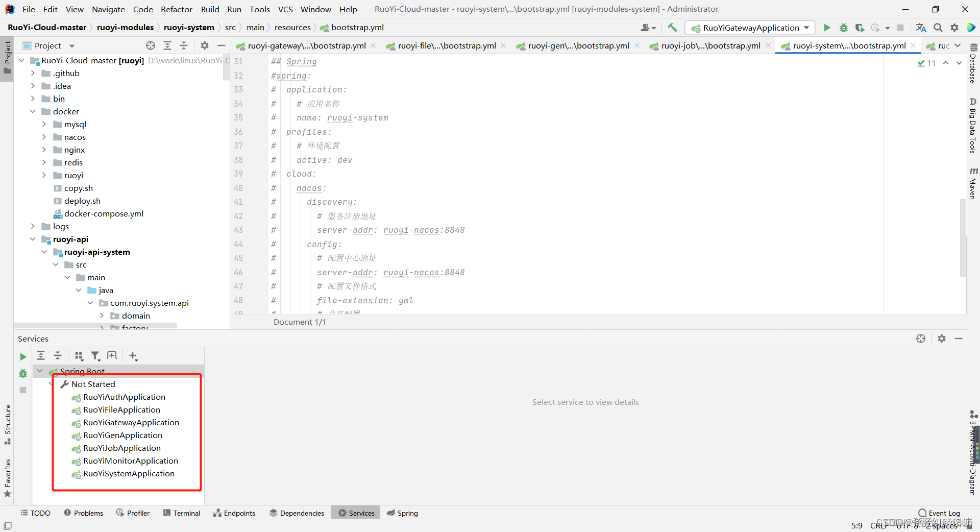Select docker-compose.yml file
This screenshot has height=532, width=980.
point(104,213)
